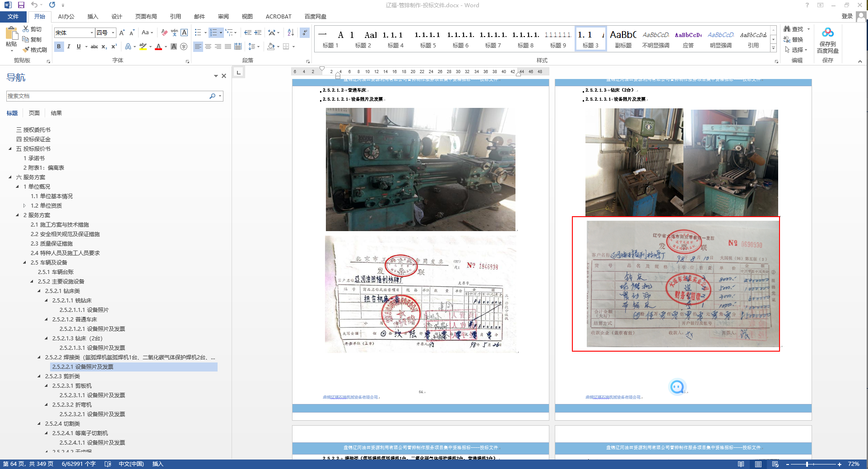
Task: Click the 搜索文档 search input field
Action: coord(107,96)
